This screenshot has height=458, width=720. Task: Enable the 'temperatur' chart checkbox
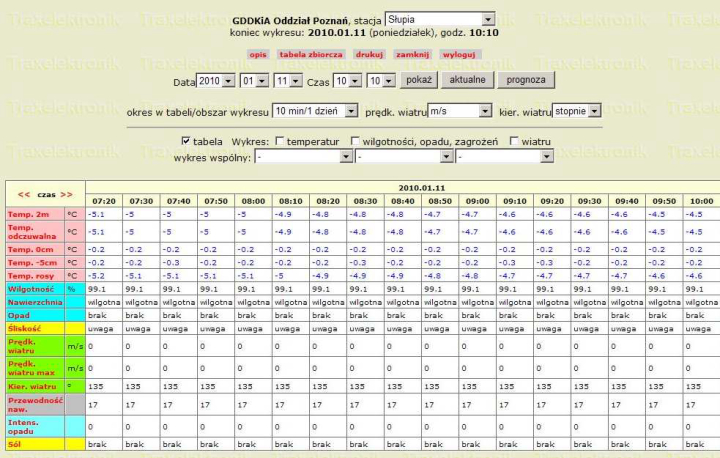(279, 141)
